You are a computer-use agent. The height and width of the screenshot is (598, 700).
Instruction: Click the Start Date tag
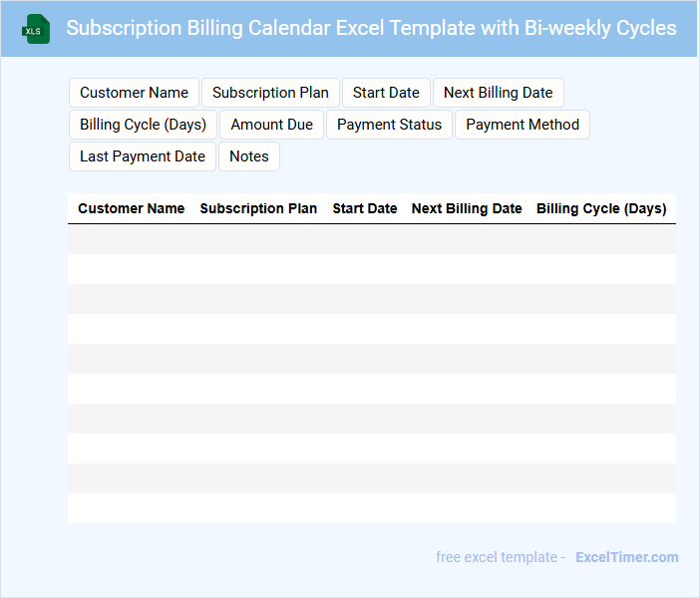[386, 93]
